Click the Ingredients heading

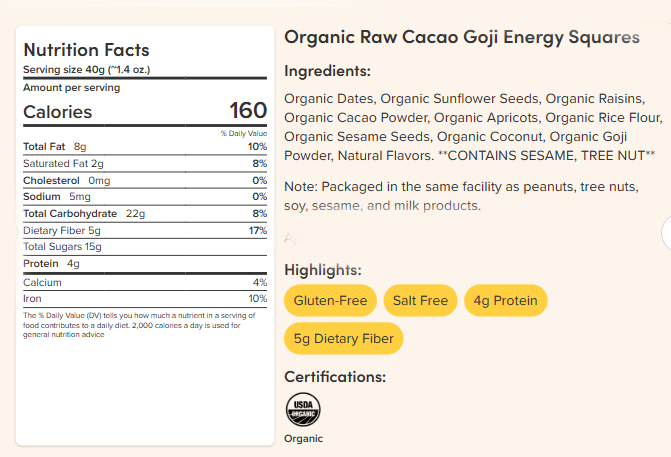(x=327, y=71)
